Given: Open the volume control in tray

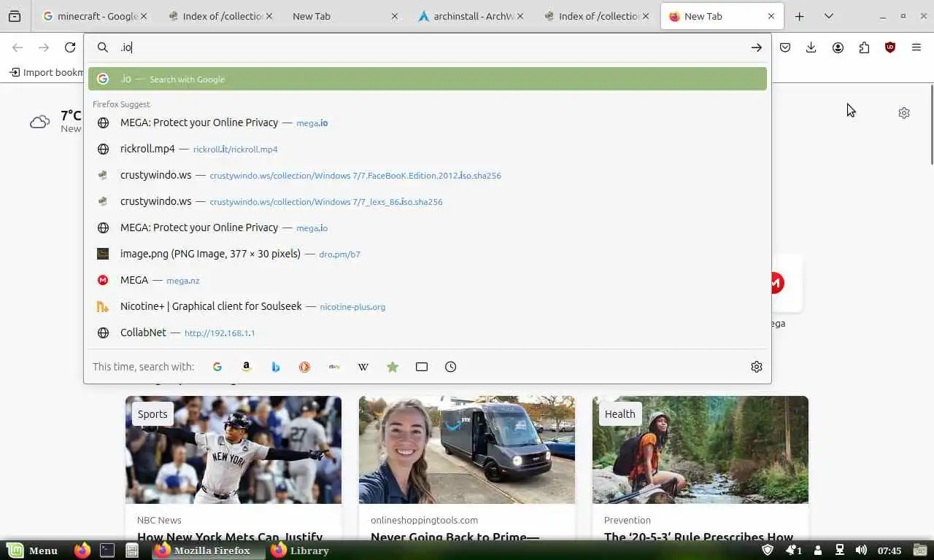Looking at the screenshot, I should (861, 551).
